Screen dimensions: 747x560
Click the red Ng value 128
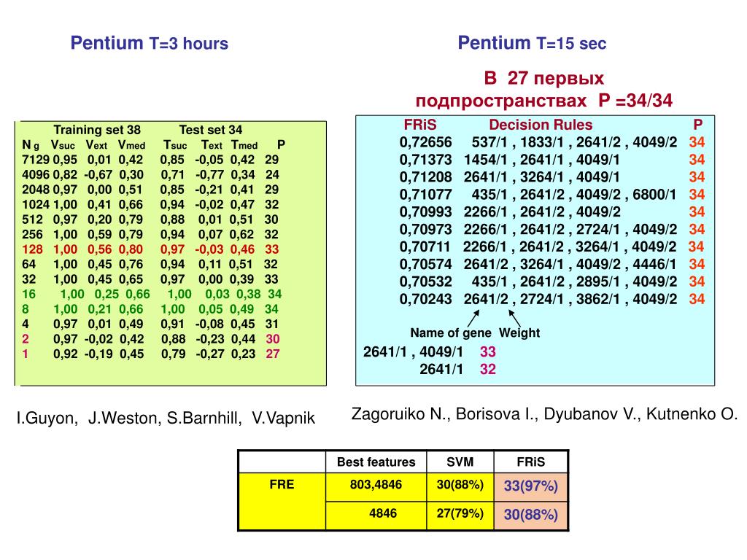(32, 249)
